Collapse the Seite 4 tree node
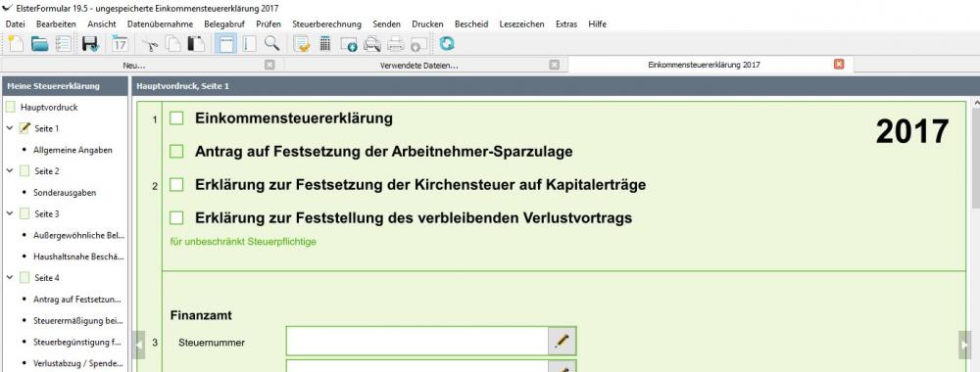Screen dimensions: 980x372 (10, 278)
